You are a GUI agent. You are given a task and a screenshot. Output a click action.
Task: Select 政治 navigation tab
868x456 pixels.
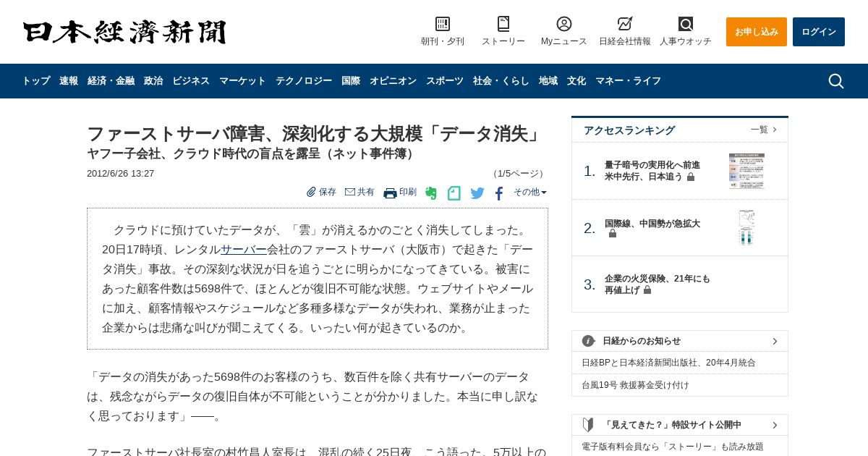pyautogui.click(x=153, y=81)
